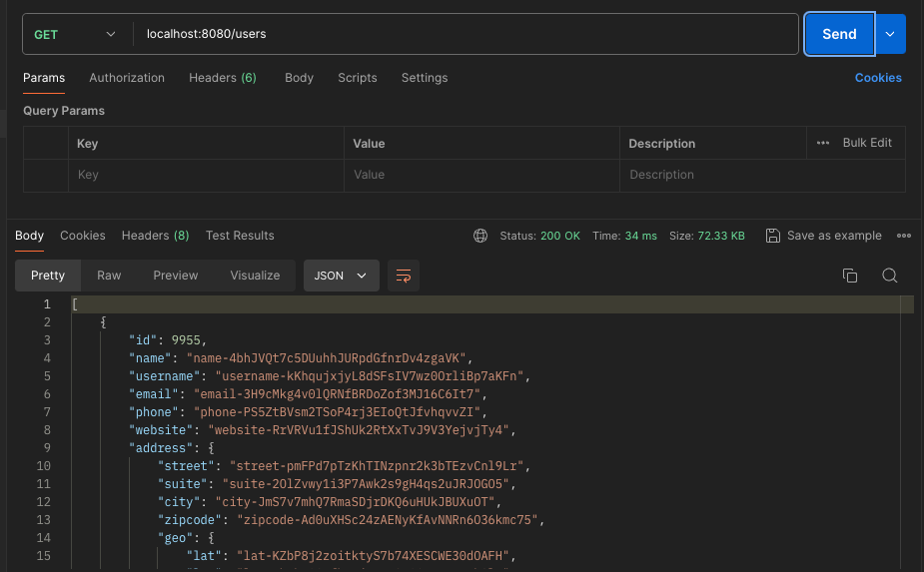Click the search response magnifier icon
The height and width of the screenshot is (572, 924).
point(890,276)
